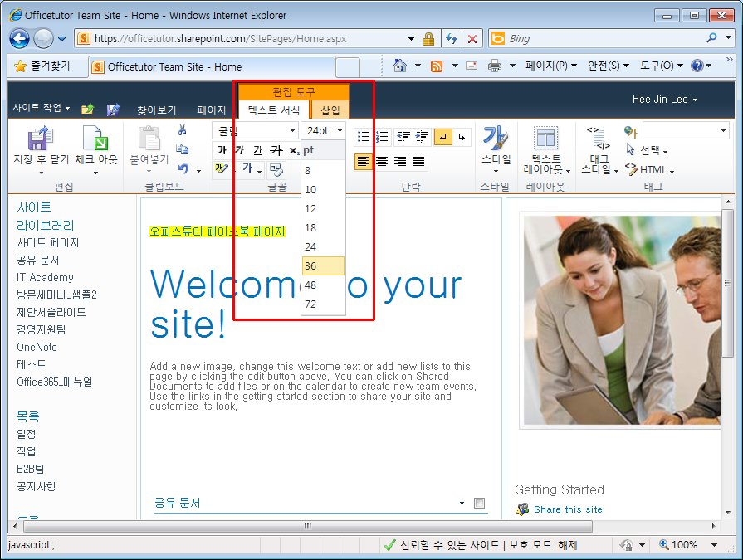The width and height of the screenshot is (743, 560).
Task: Select font size 36 from list
Action: tap(323, 266)
